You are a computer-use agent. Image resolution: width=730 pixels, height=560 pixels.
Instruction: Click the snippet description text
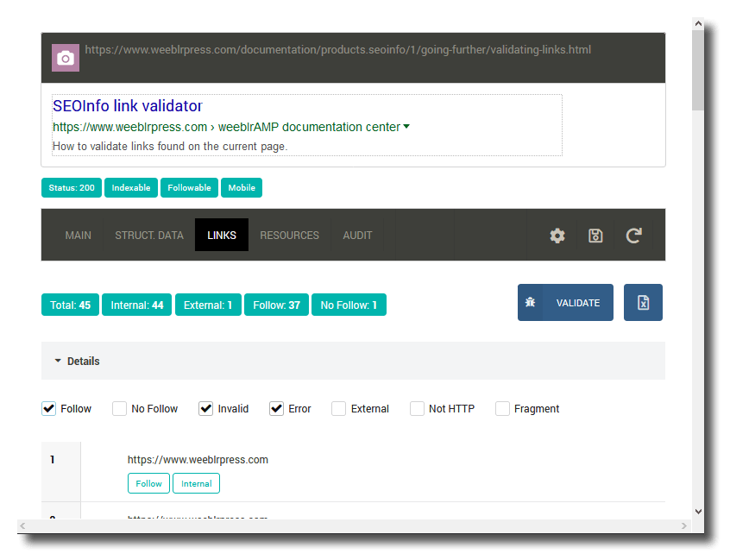170,146
